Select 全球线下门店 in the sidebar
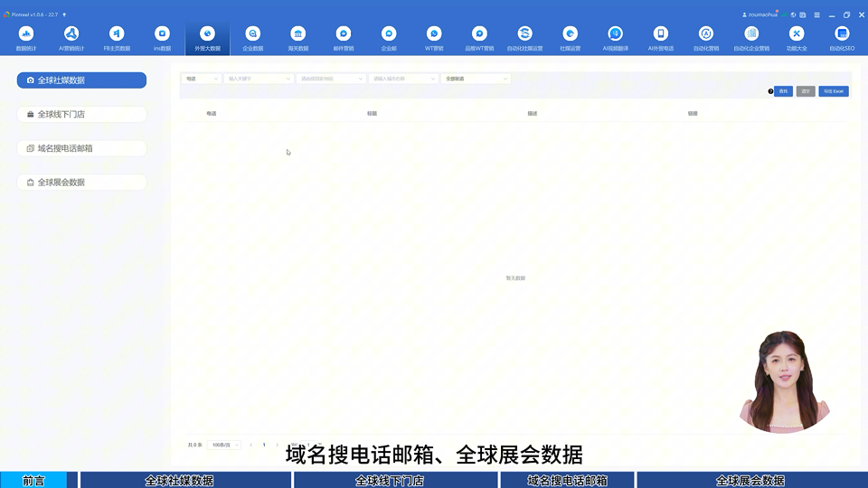This screenshot has height=488, width=868. coord(82,114)
